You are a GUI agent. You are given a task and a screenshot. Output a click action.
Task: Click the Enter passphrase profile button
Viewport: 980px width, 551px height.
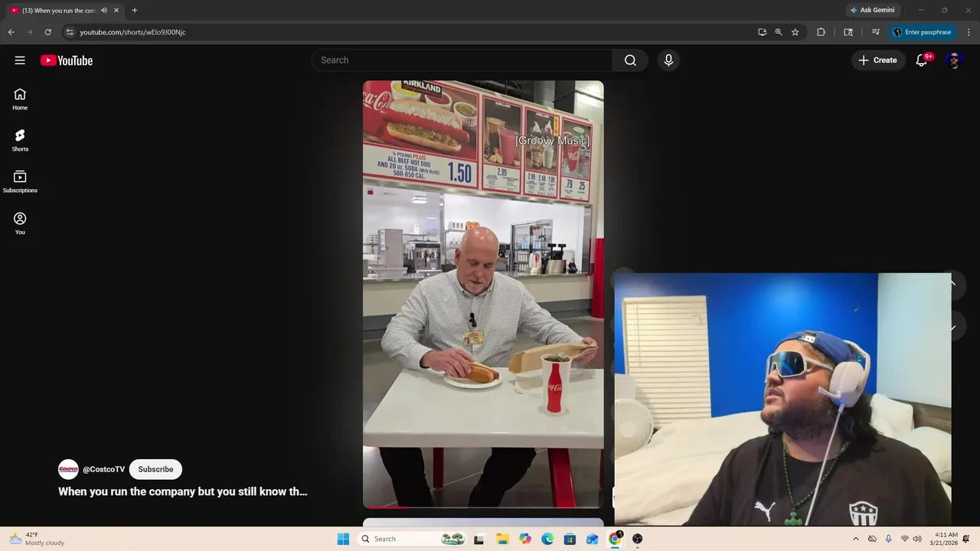[x=923, y=32]
